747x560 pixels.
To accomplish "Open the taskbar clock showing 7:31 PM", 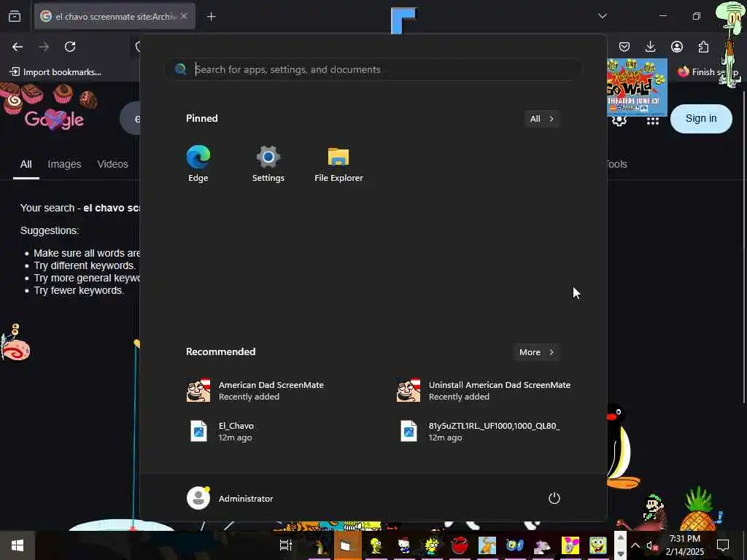I will (684, 545).
